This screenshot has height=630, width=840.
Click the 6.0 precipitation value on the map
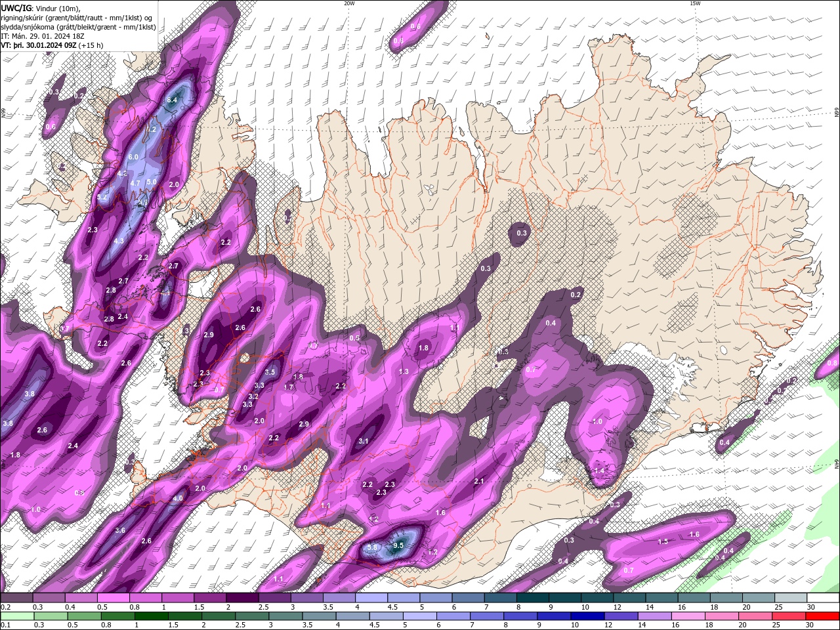tap(133, 157)
